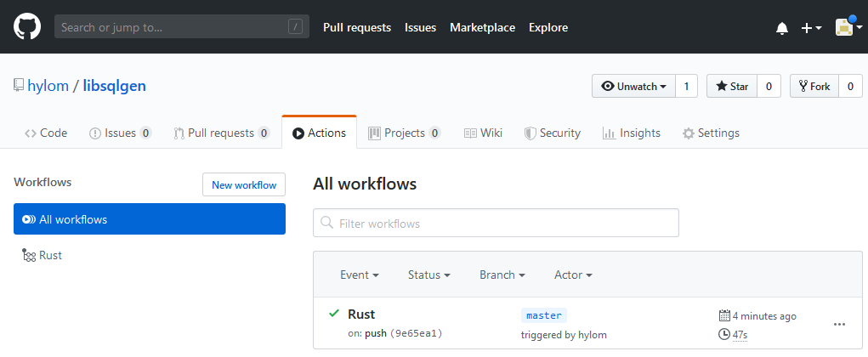868x357 pixels.
Task: Star the libsqlgen repository
Action: (x=732, y=86)
